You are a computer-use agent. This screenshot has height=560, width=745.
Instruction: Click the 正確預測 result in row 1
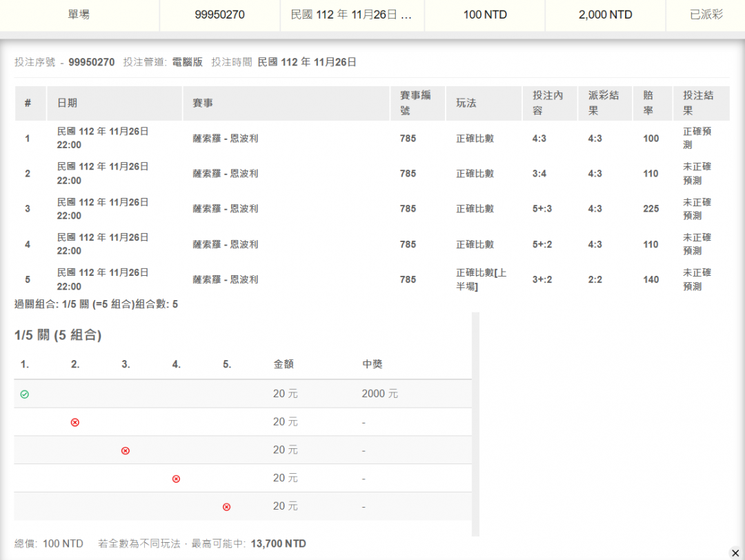pyautogui.click(x=697, y=138)
